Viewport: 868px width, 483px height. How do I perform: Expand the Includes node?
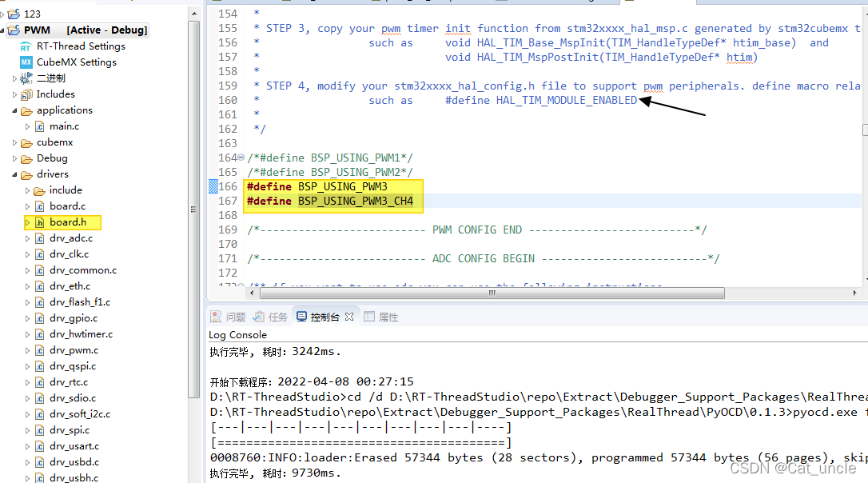pyautogui.click(x=15, y=94)
